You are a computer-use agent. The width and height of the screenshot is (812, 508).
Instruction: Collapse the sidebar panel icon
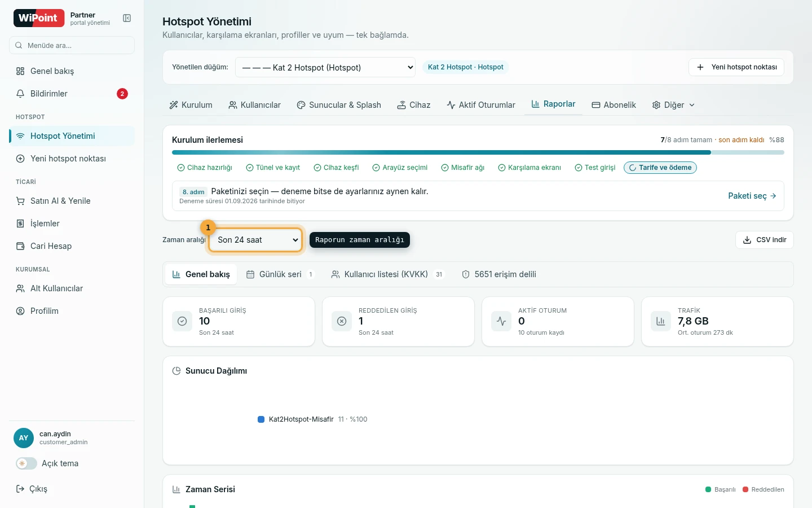pyautogui.click(x=127, y=19)
